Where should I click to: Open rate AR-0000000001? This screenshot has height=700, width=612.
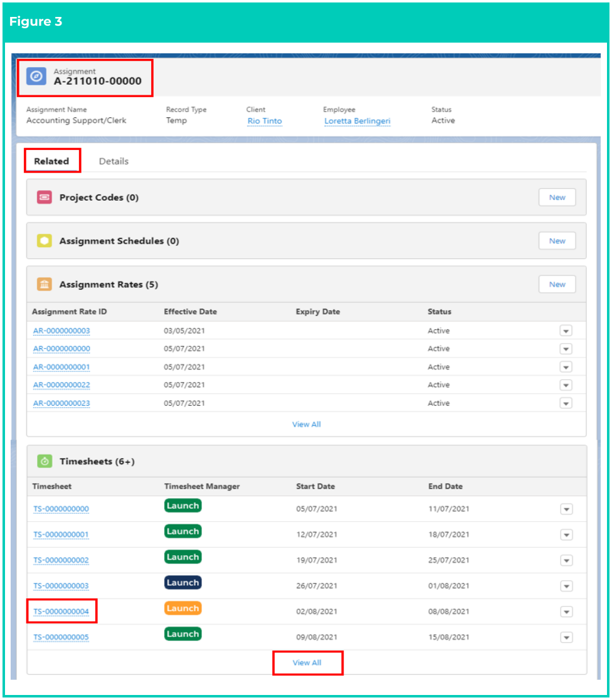[61, 367]
